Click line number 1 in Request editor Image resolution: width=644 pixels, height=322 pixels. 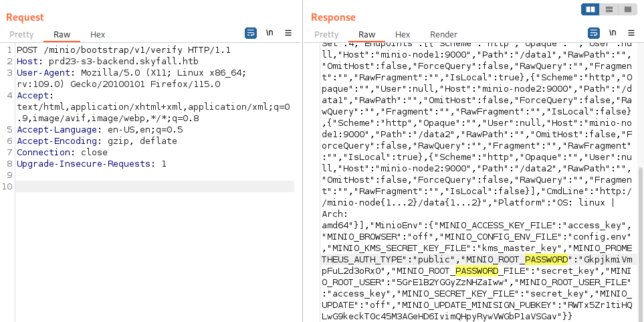(9, 51)
